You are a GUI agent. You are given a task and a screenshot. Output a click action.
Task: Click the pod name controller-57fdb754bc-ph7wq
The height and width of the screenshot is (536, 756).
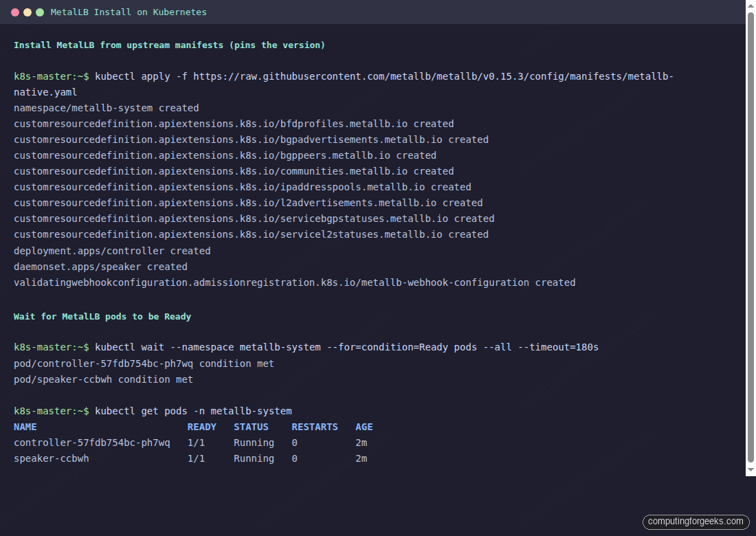click(91, 443)
